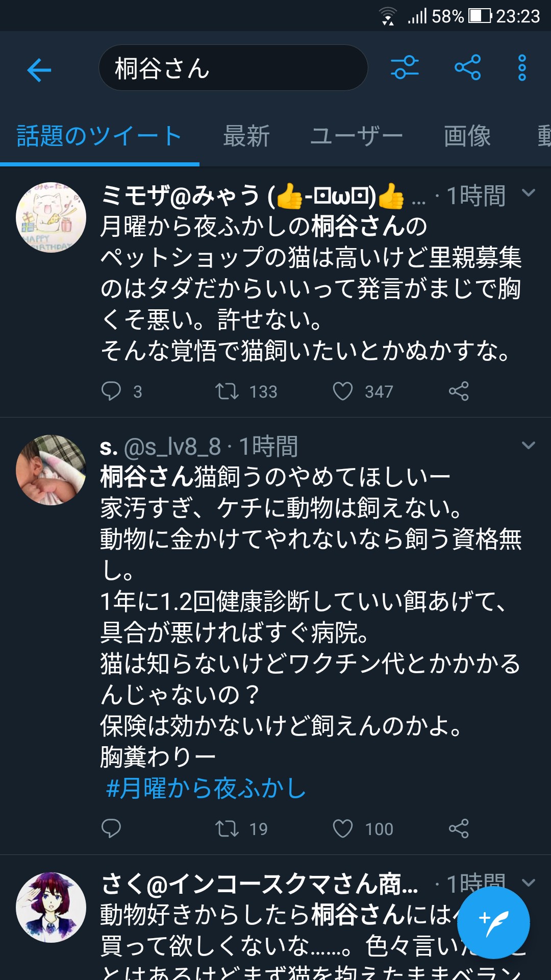Open search filter settings icon
The height and width of the screenshot is (980, 551).
tap(405, 68)
